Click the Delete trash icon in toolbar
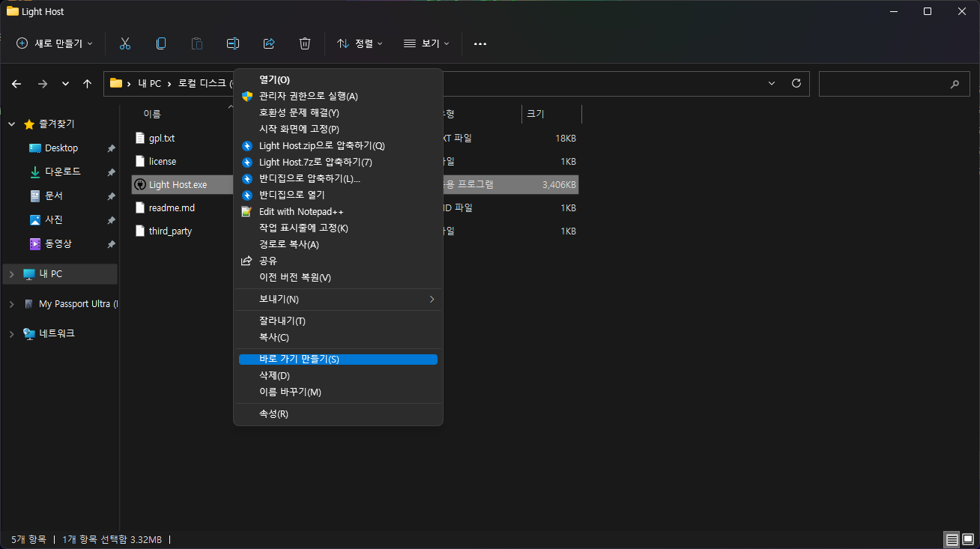This screenshot has width=980, height=549. point(305,43)
